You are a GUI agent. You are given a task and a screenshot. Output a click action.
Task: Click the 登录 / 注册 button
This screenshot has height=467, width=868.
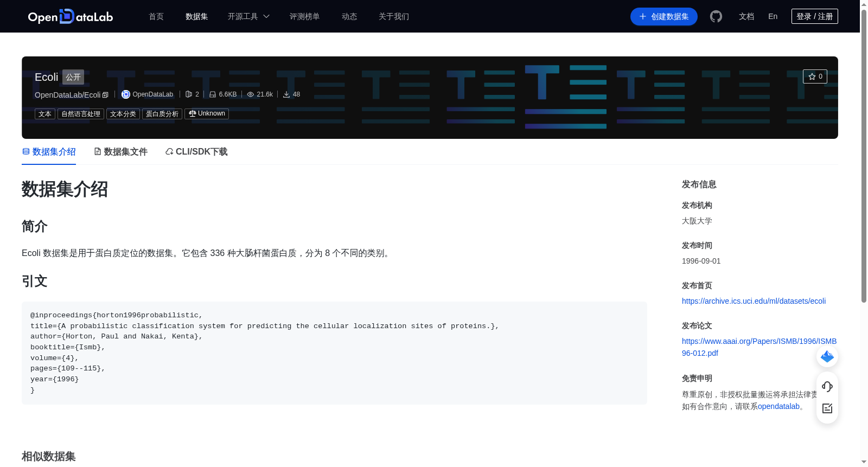(815, 16)
